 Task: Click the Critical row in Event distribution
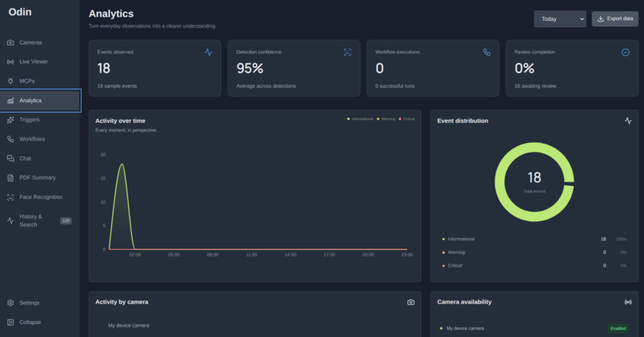click(534, 266)
